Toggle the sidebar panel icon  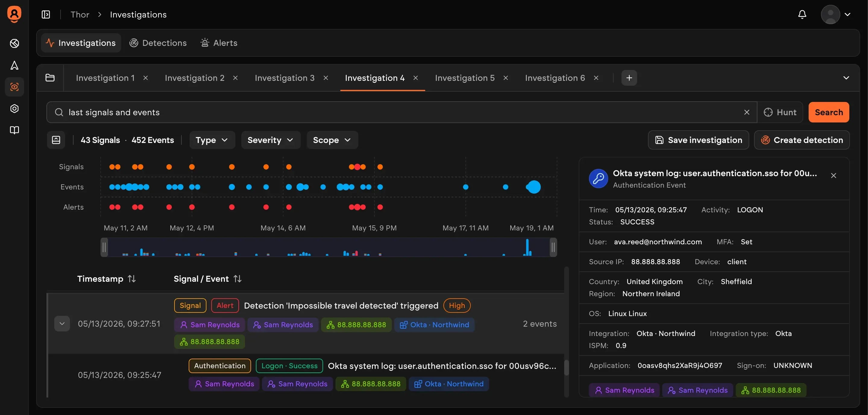46,14
